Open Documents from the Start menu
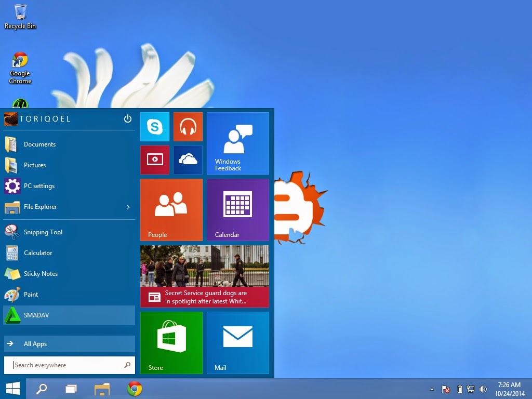The width and height of the screenshot is (532, 399). 40,144
